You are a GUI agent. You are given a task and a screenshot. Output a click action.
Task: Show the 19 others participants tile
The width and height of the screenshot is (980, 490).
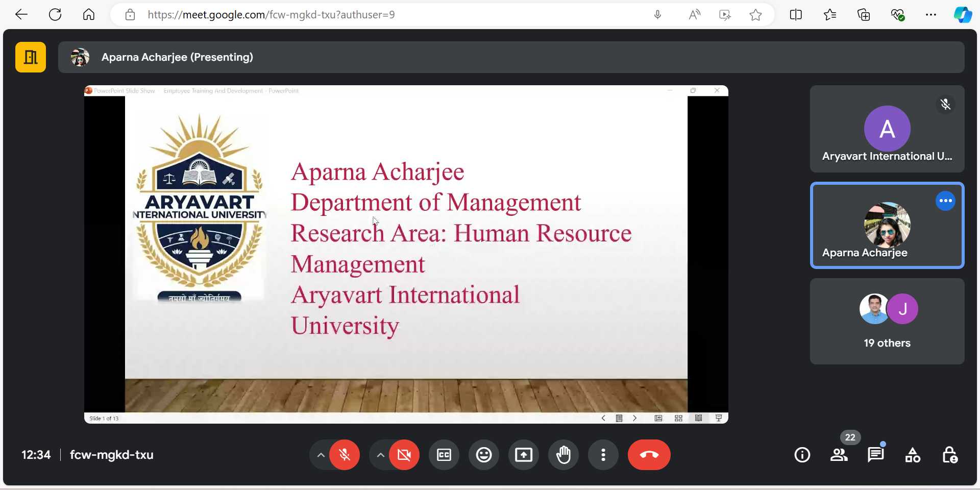pyautogui.click(x=887, y=321)
